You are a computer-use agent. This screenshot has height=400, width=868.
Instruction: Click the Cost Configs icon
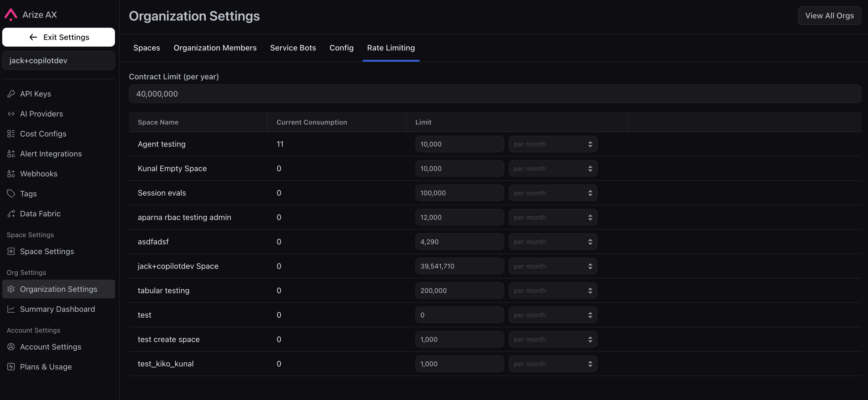coord(11,134)
